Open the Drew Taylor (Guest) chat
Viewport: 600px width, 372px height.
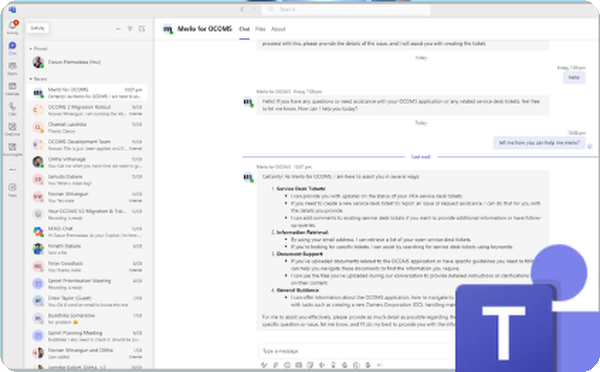pos(87,301)
